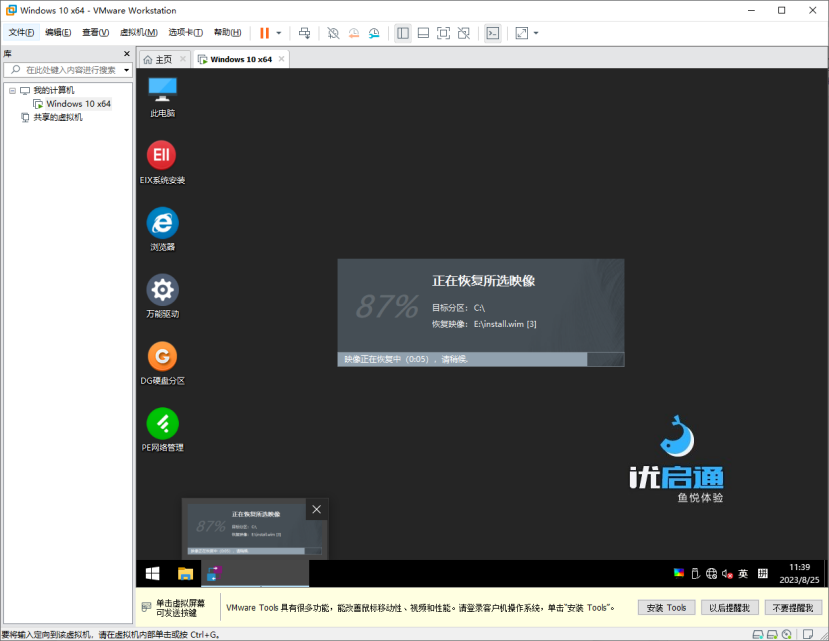Viewport: 829px width, 641px height.
Task: Toggle the 拼 input method mode
Action: coord(762,573)
